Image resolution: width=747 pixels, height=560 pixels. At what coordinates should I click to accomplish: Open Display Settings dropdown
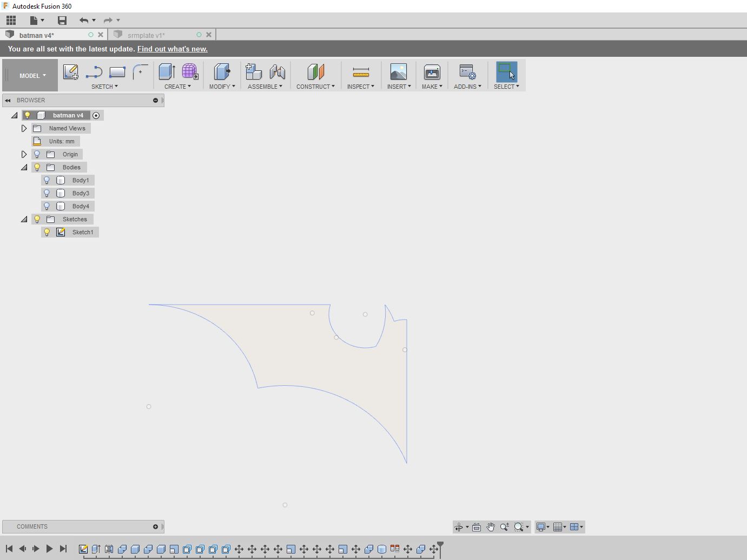pyautogui.click(x=543, y=527)
